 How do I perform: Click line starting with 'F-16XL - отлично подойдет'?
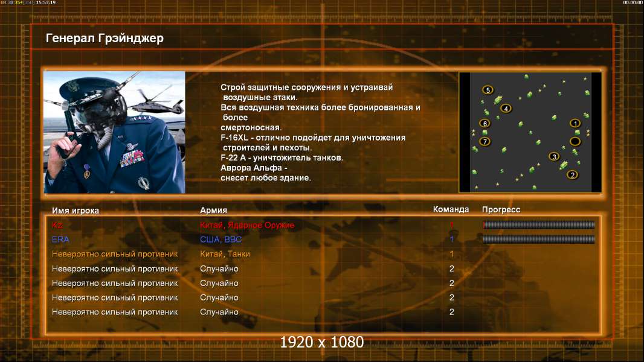(313, 138)
